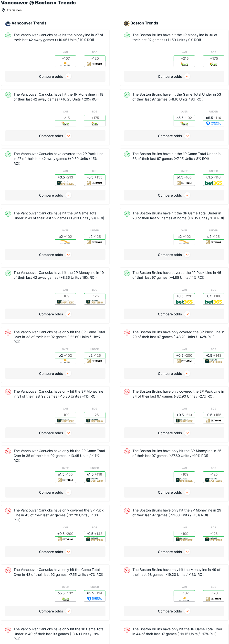Open Compare odds under Canucks 2P Game Total Over

(55, 492)
